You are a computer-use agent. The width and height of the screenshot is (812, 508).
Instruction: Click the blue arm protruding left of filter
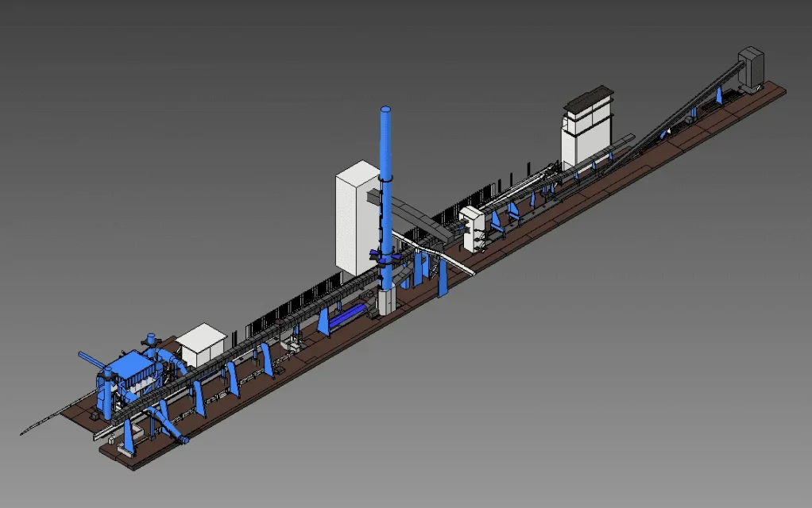click(94, 361)
